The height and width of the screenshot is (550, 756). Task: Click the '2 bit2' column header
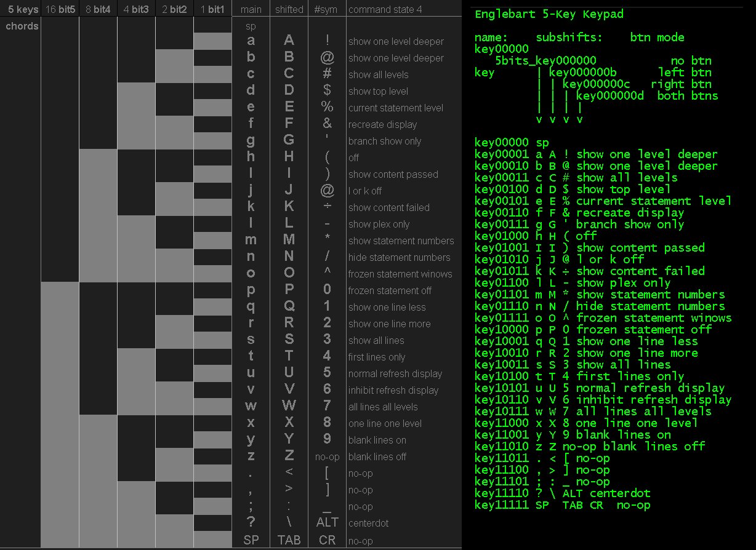click(x=174, y=9)
